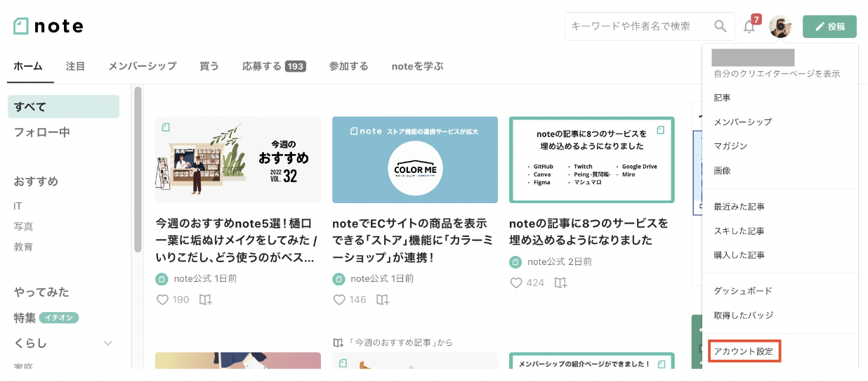Select 最近みた記事 from the account menu

click(x=739, y=207)
